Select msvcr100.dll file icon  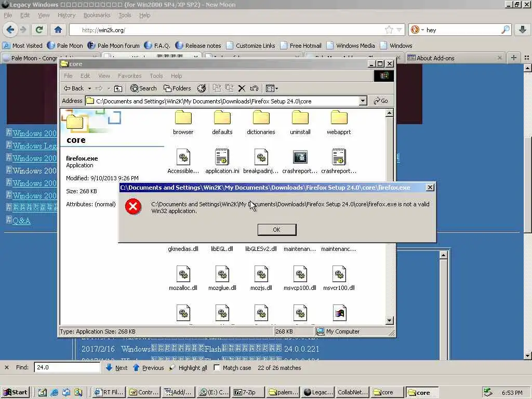click(339, 274)
